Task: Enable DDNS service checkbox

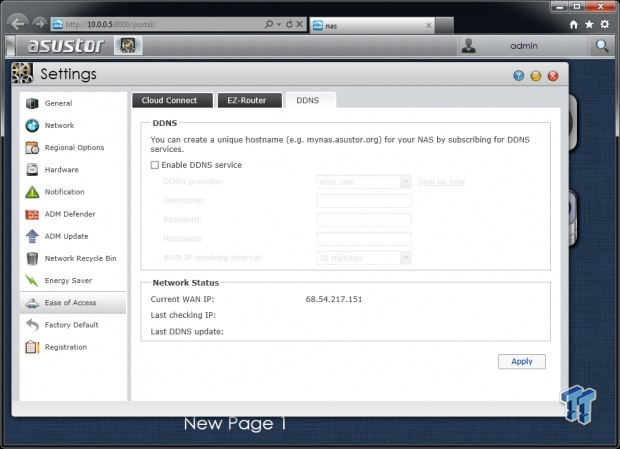Action: [x=155, y=165]
